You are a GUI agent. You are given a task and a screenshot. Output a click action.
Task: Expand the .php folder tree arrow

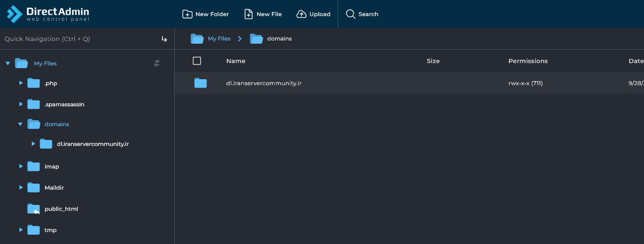[21, 83]
